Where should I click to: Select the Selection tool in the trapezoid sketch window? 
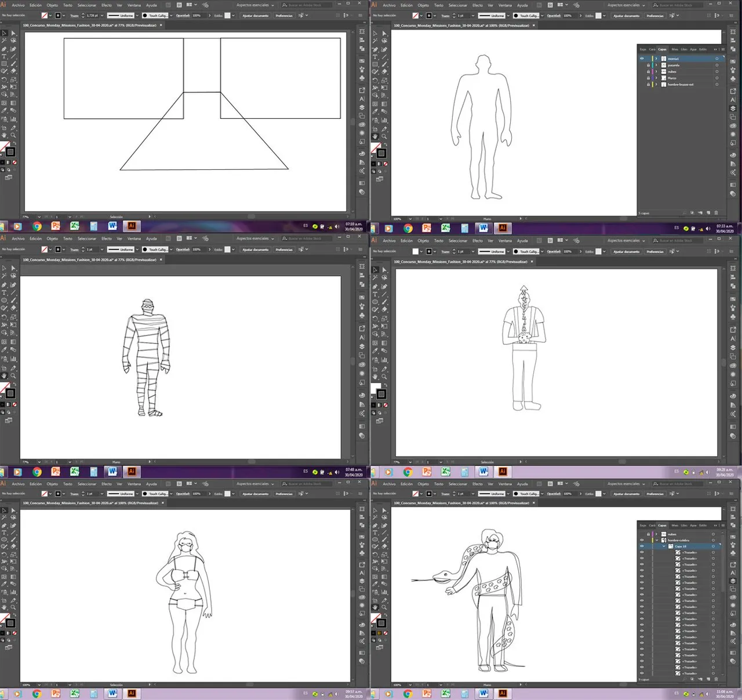pos(4,33)
